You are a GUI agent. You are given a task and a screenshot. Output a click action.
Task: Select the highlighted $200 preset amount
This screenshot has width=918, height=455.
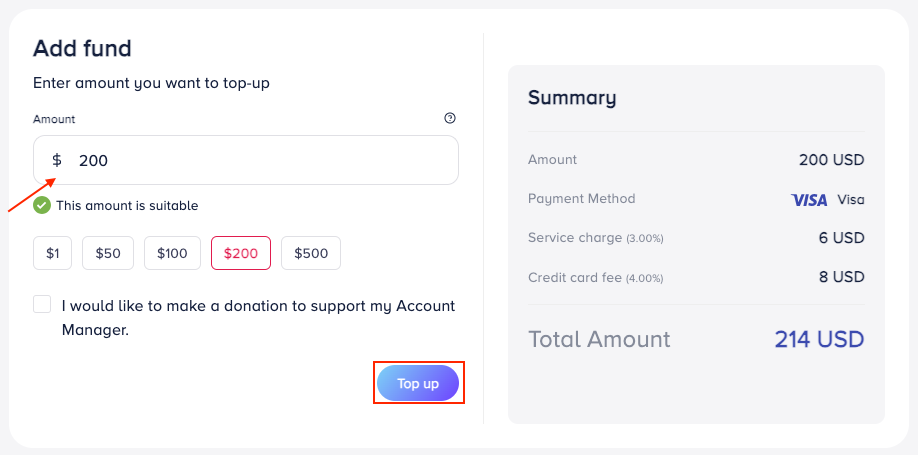tap(241, 253)
